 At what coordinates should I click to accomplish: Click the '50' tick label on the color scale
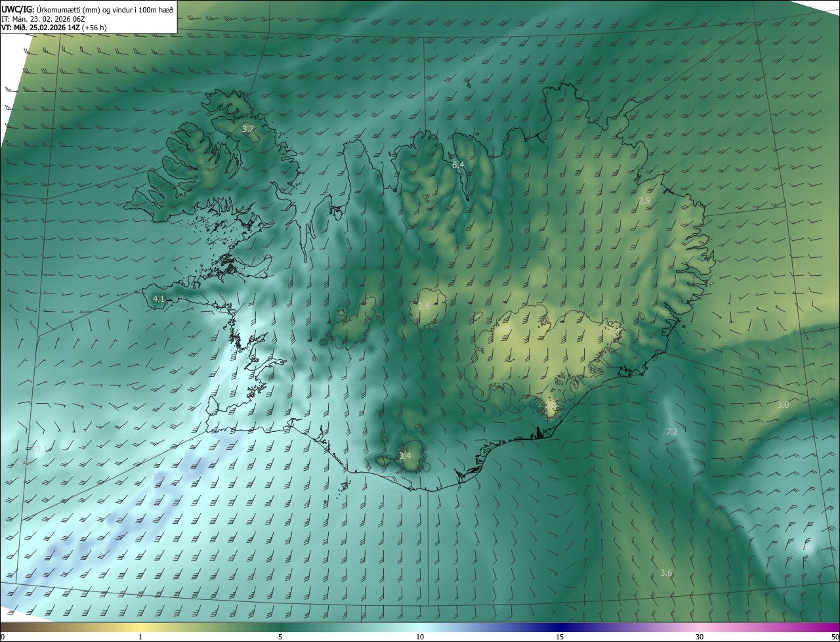point(834,637)
